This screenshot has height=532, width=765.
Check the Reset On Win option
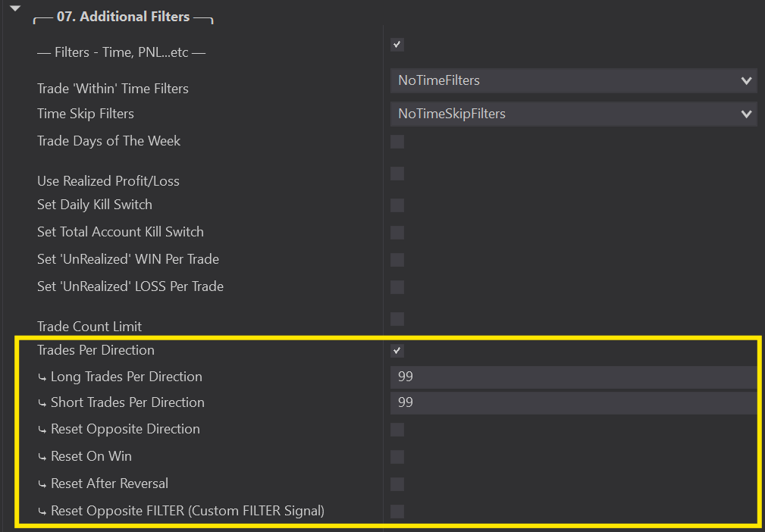pos(397,457)
